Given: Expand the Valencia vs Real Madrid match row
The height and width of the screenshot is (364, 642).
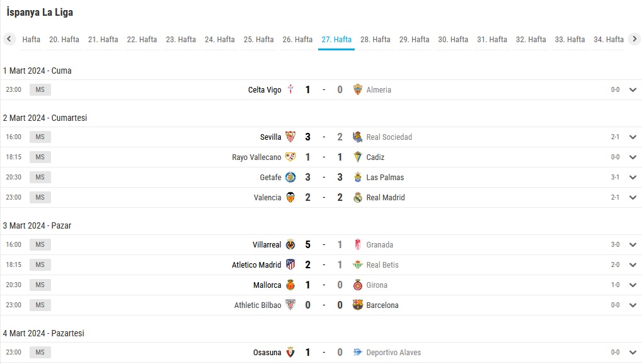Looking at the screenshot, I should (633, 197).
